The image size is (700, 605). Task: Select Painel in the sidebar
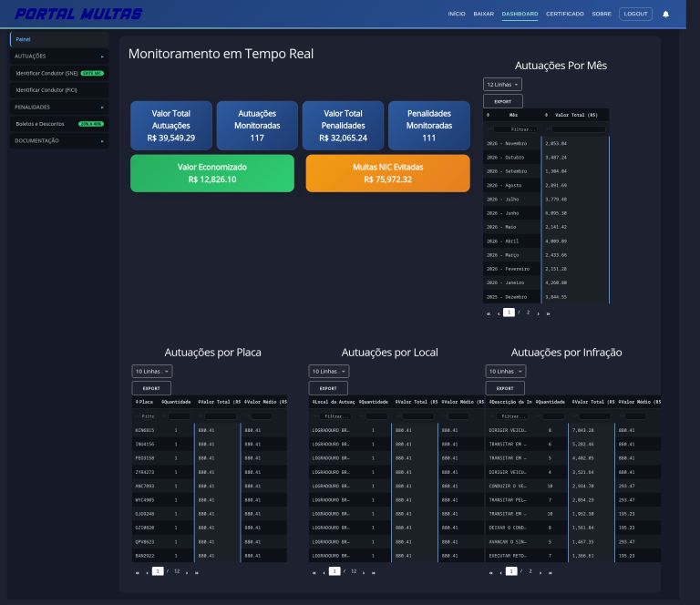[59, 39]
